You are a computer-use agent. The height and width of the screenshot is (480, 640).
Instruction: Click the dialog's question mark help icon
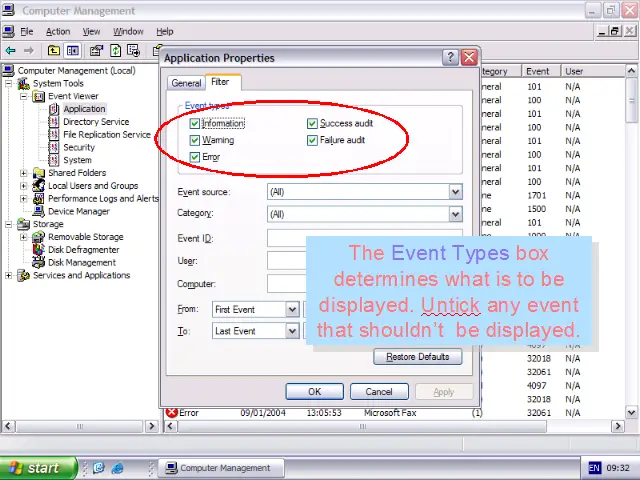(450, 58)
